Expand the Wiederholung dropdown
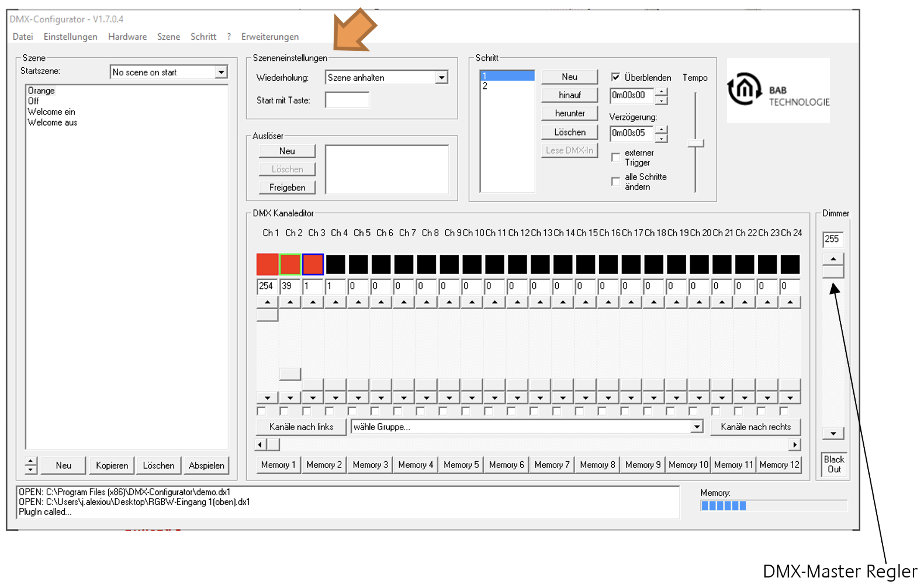924x588 pixels. [x=442, y=77]
